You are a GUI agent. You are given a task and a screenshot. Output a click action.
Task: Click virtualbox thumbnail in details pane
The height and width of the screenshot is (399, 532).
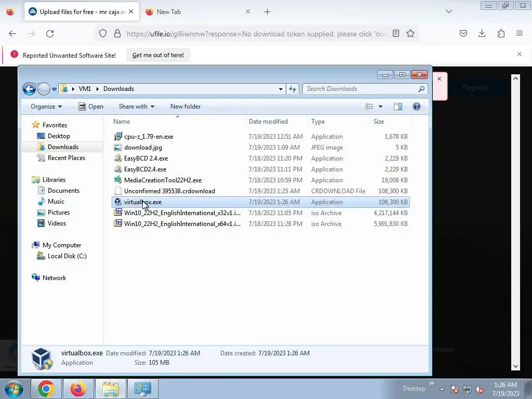click(x=42, y=358)
